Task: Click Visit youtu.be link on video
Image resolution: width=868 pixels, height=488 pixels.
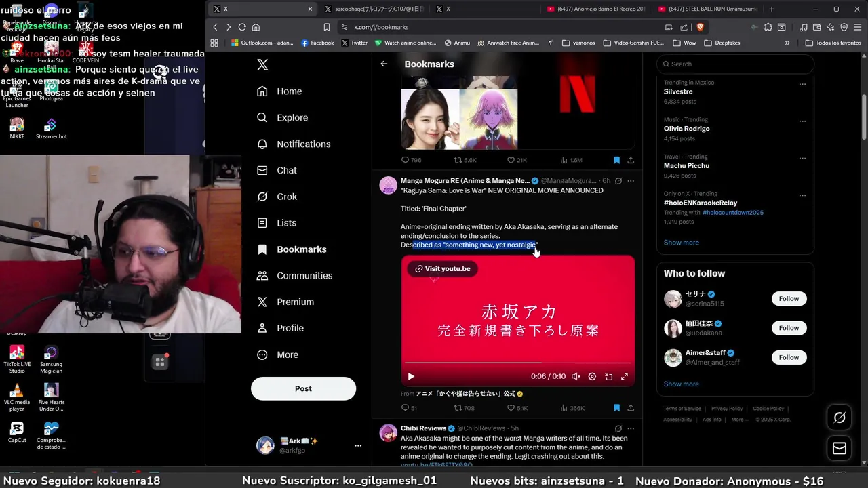Action: (x=442, y=268)
